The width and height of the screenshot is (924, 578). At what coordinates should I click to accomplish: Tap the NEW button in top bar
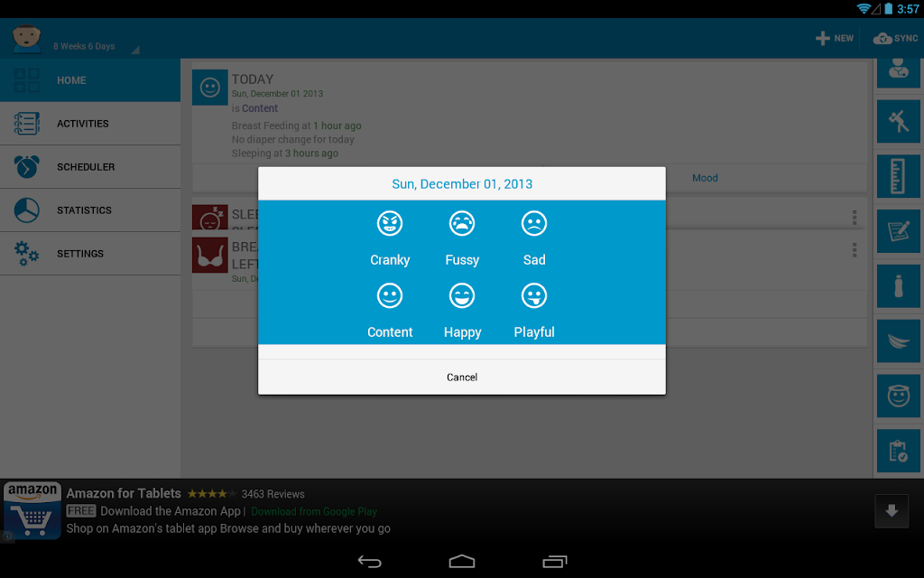click(x=835, y=38)
